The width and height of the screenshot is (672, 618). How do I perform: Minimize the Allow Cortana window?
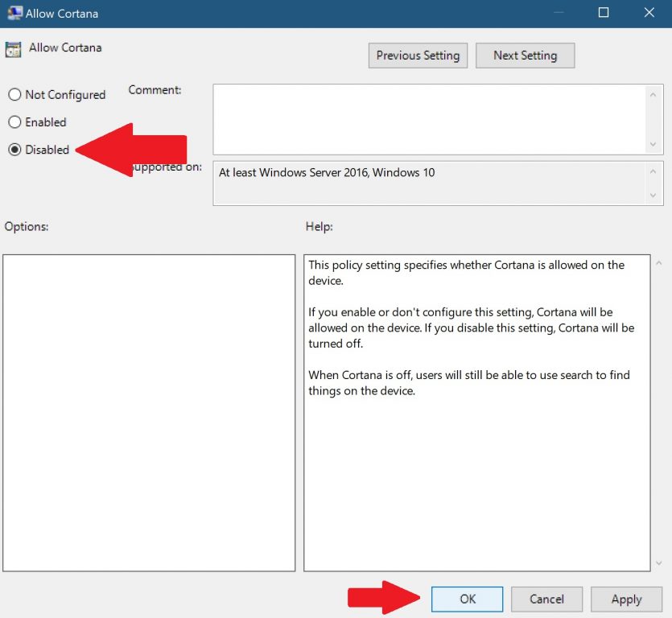click(559, 13)
